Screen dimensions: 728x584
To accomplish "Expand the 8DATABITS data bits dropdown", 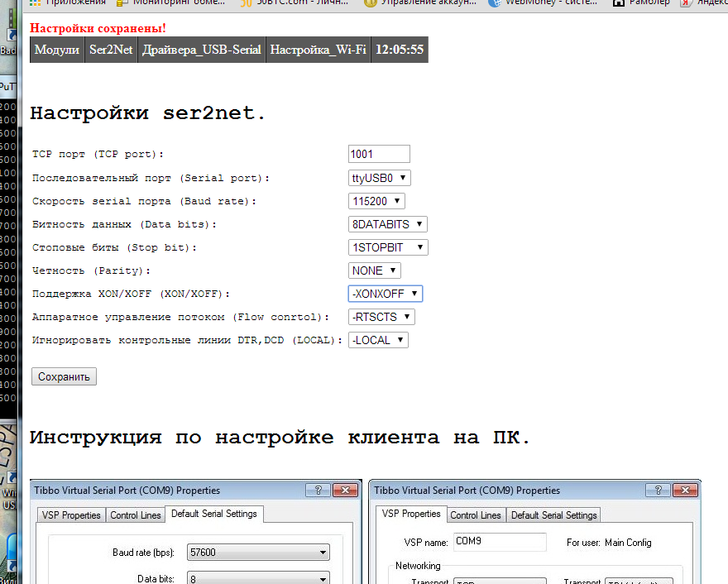I will tap(387, 224).
